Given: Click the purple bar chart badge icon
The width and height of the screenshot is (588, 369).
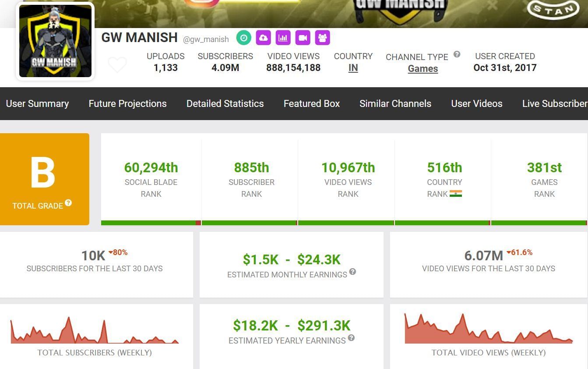Looking at the screenshot, I should point(283,38).
